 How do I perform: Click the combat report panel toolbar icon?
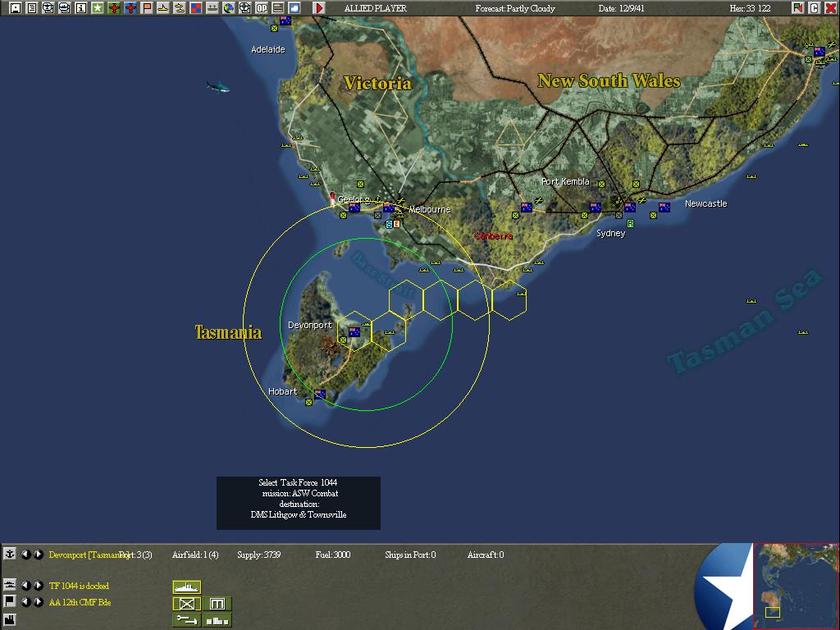[x=278, y=8]
